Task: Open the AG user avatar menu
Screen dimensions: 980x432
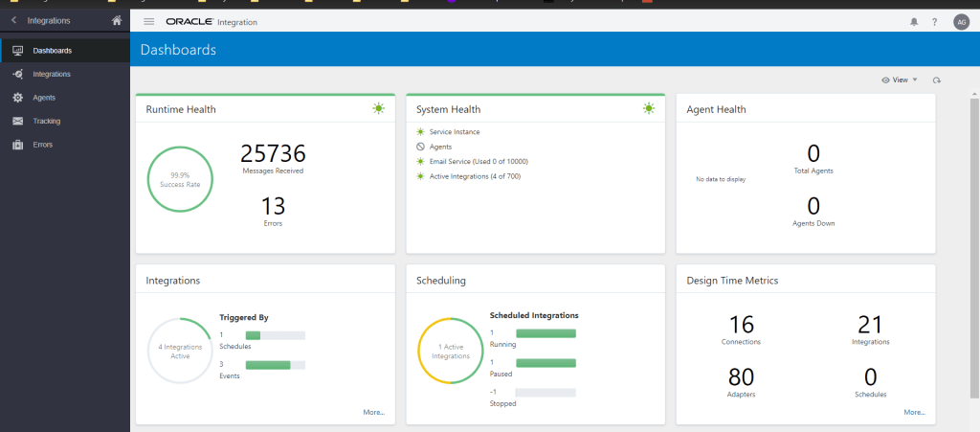Action: [961, 21]
